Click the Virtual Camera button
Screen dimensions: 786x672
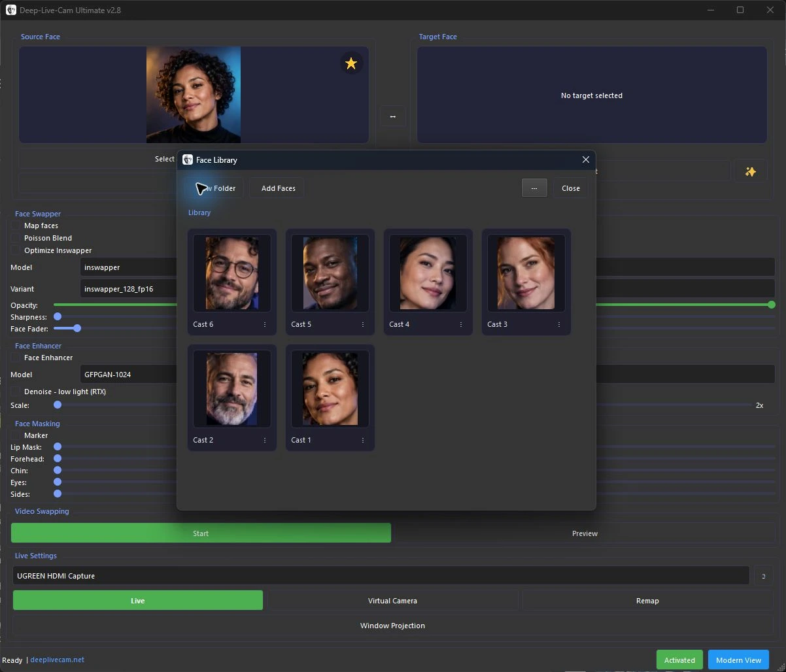[392, 601]
